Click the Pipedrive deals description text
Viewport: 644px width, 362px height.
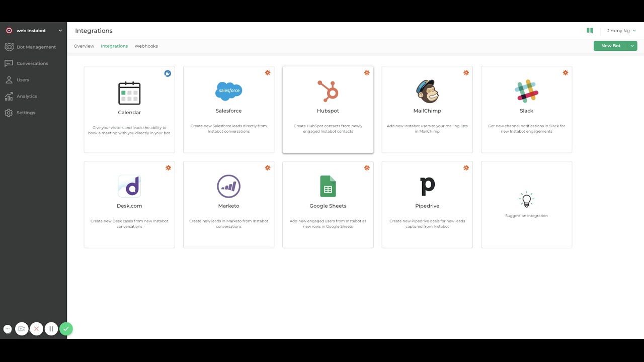tap(427, 224)
